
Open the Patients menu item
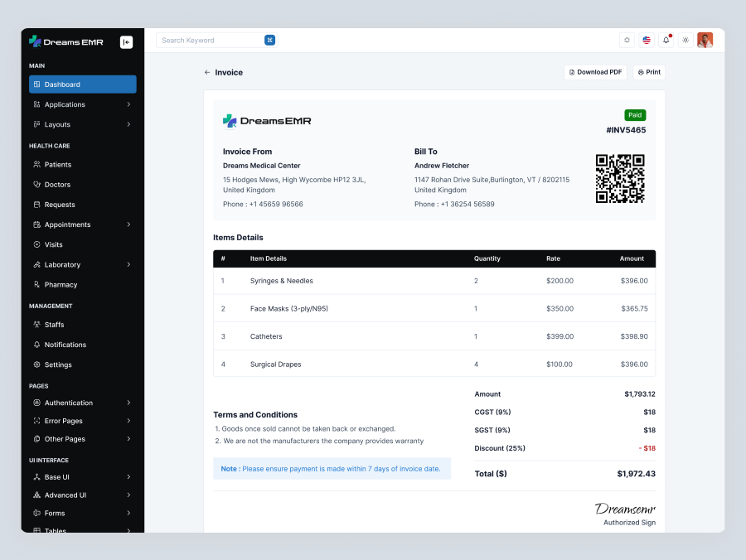coord(83,165)
